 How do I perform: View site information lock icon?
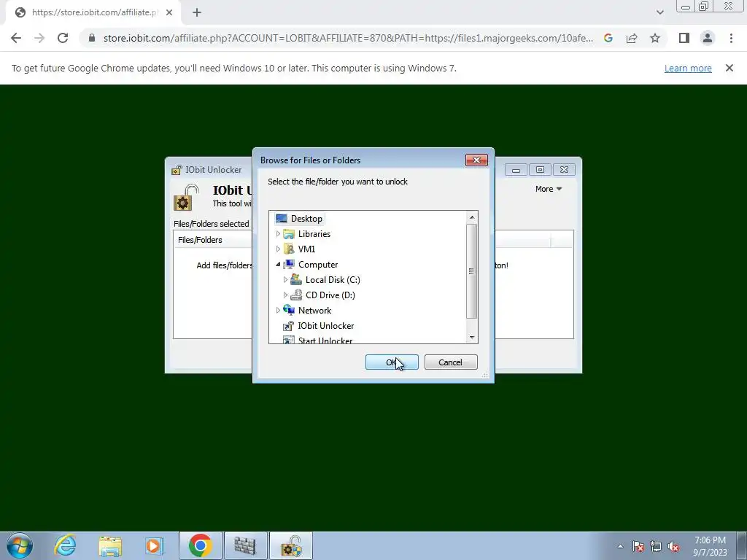pos(92,38)
